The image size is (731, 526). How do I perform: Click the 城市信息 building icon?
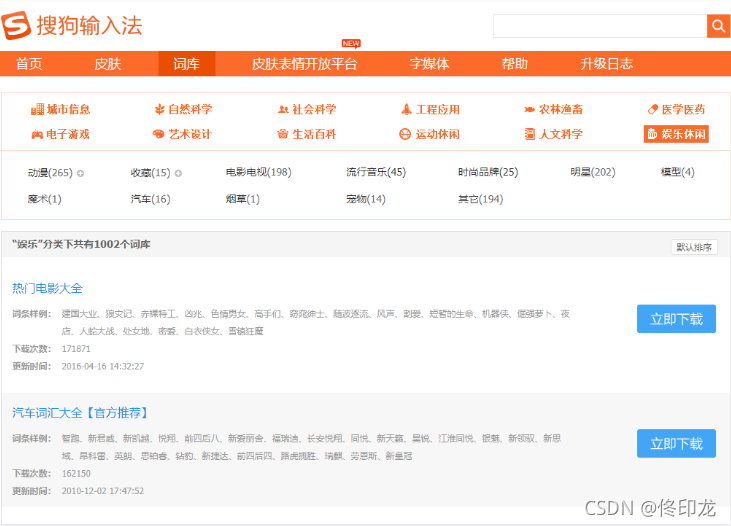pos(37,110)
